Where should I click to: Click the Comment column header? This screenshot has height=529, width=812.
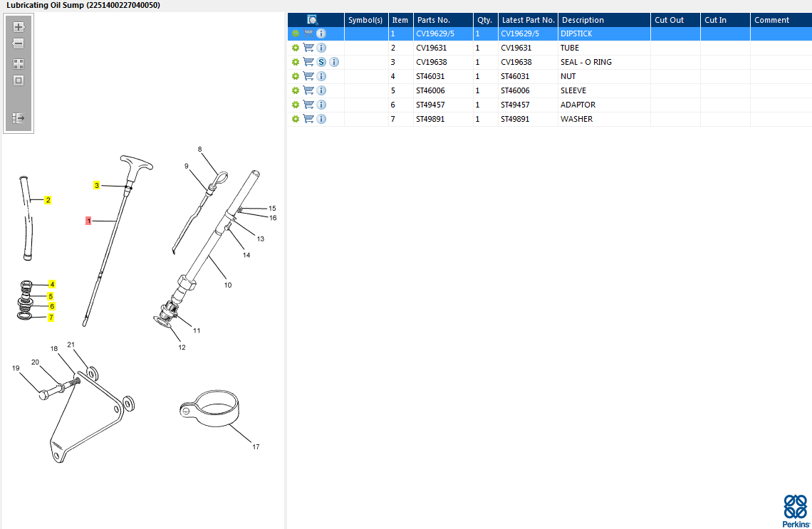click(781, 20)
